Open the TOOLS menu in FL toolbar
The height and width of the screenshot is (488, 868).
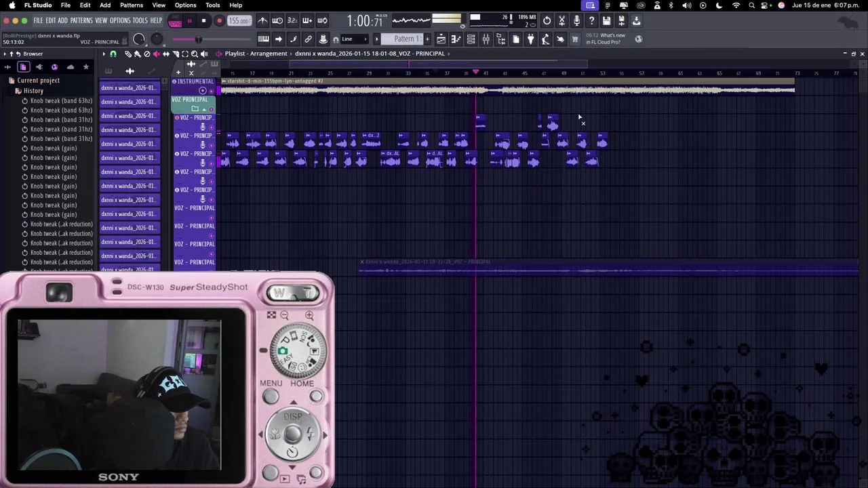[140, 20]
